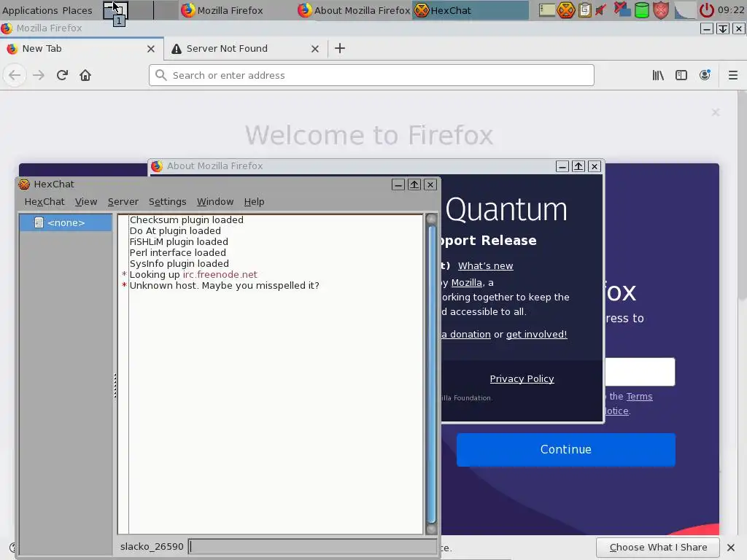Click the get involved! link
This screenshot has height=560, width=747.
tap(536, 334)
